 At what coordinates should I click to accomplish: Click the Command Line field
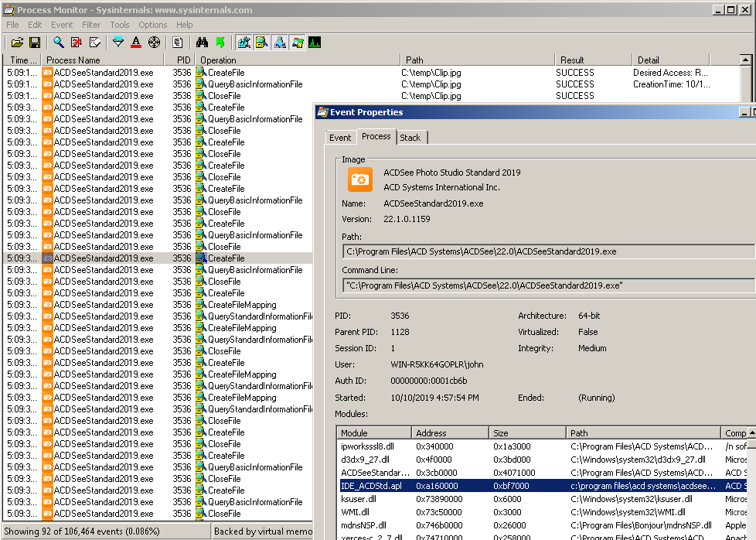549,285
